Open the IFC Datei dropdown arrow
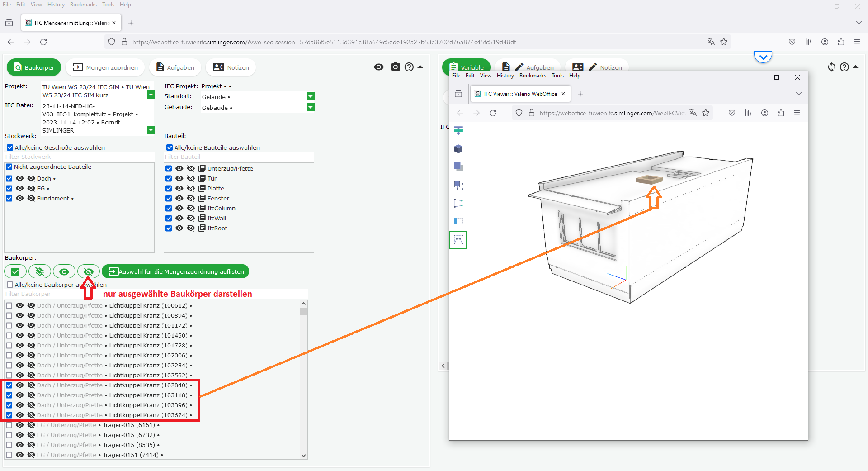The image size is (868, 471). 151,130
